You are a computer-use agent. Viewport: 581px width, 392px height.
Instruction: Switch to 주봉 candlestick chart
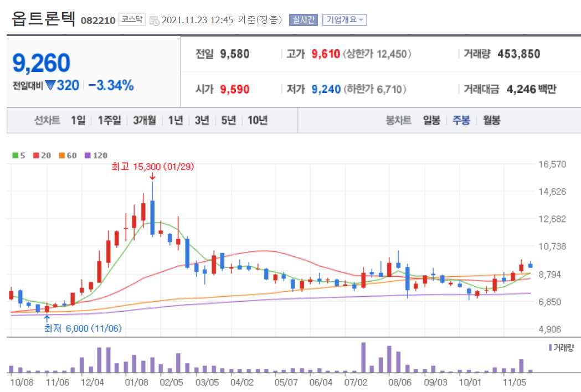(461, 120)
